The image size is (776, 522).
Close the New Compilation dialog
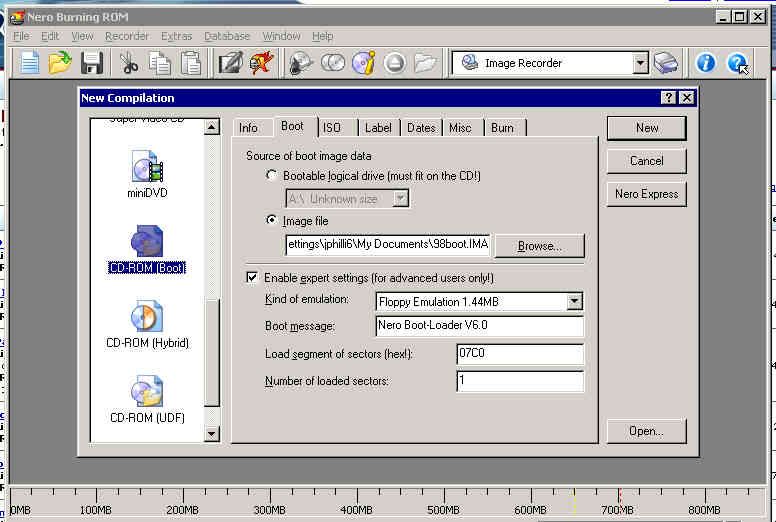coord(687,97)
